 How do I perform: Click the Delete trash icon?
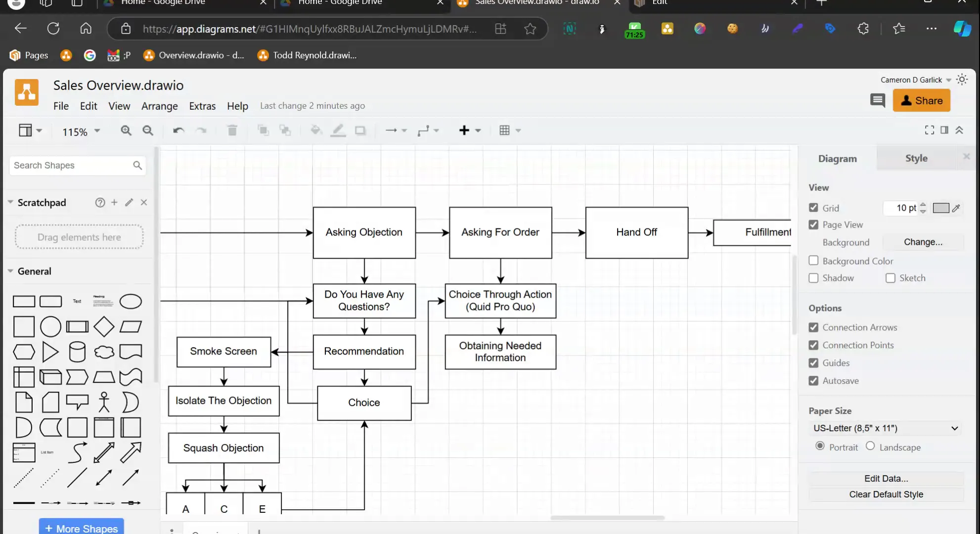pyautogui.click(x=232, y=130)
